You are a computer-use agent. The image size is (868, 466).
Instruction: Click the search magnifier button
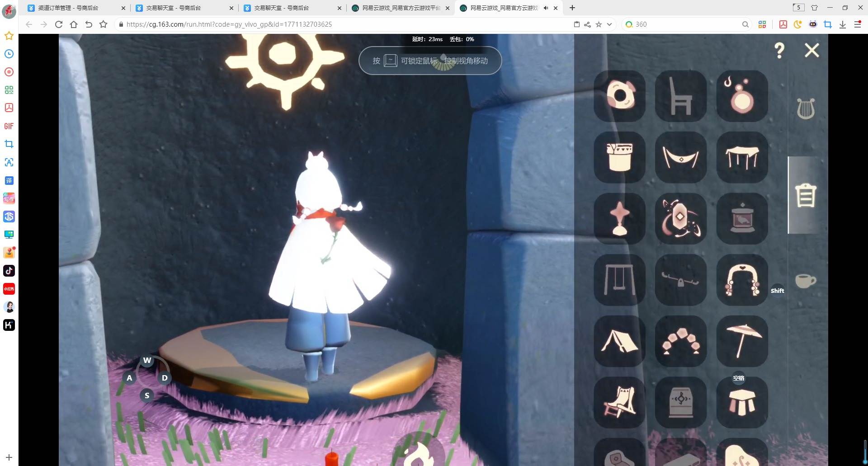tap(745, 24)
